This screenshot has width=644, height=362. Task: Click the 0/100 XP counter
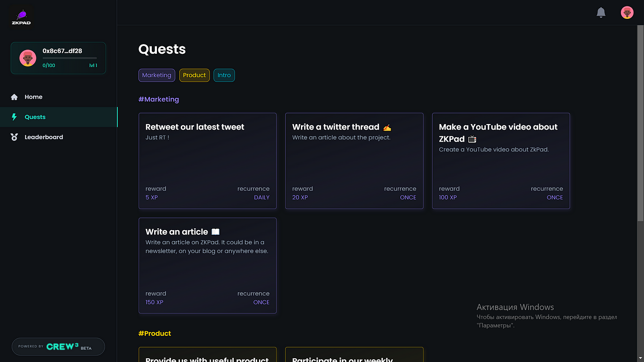(x=48, y=66)
